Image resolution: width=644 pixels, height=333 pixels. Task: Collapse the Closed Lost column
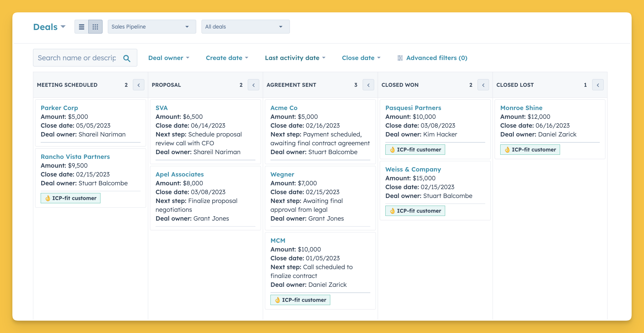pyautogui.click(x=598, y=85)
